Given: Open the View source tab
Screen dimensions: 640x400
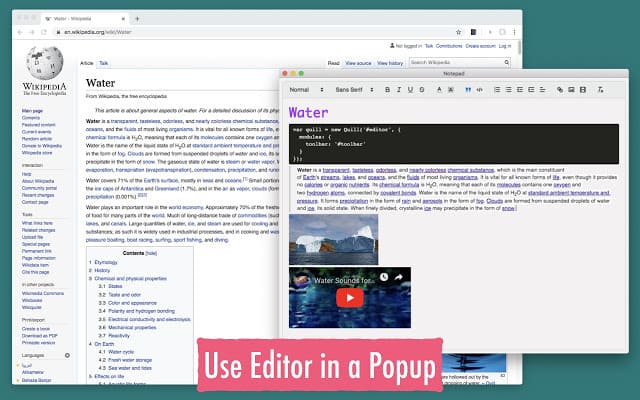Looking at the screenshot, I should point(358,63).
